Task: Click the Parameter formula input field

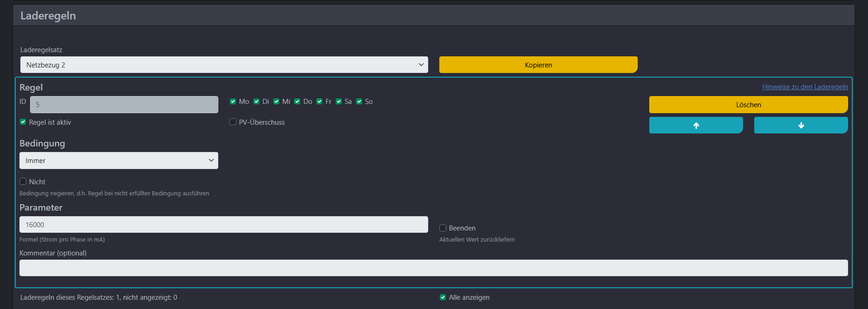Action: 223,224
